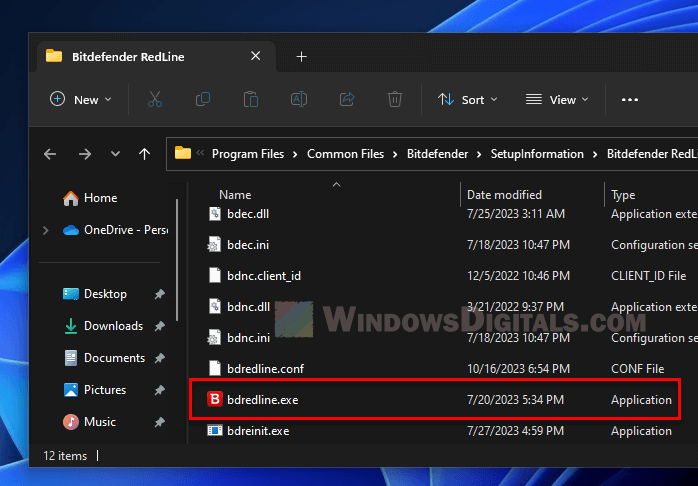698x486 pixels.
Task: Click the bdreinit.exe file icon
Action: click(215, 430)
